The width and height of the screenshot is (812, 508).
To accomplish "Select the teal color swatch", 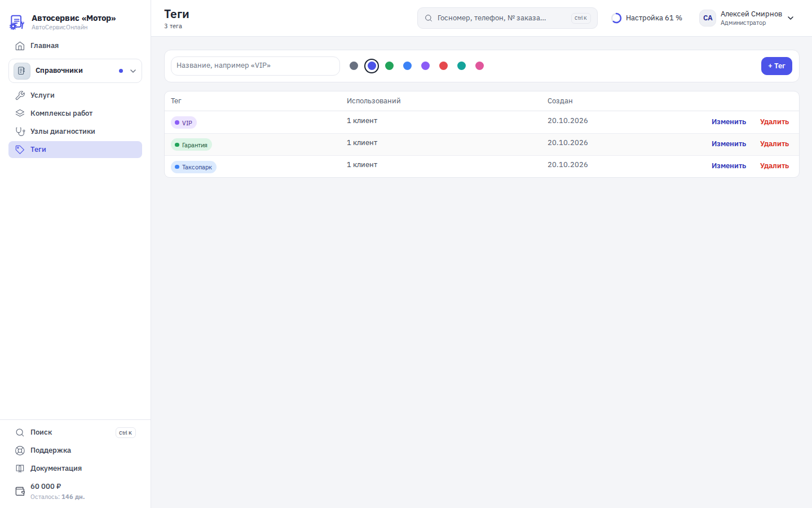I will click(461, 66).
